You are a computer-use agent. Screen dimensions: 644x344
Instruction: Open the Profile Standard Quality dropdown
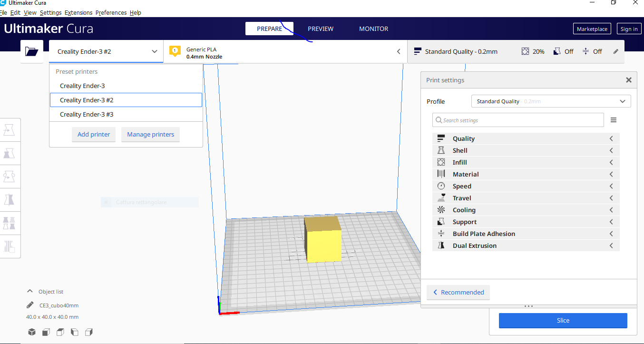(551, 101)
